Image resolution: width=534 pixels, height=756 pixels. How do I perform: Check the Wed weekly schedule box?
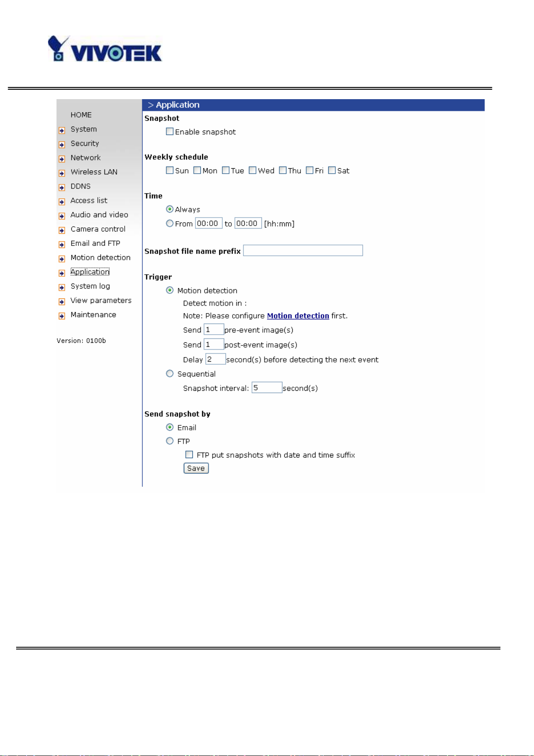pyautogui.click(x=252, y=170)
